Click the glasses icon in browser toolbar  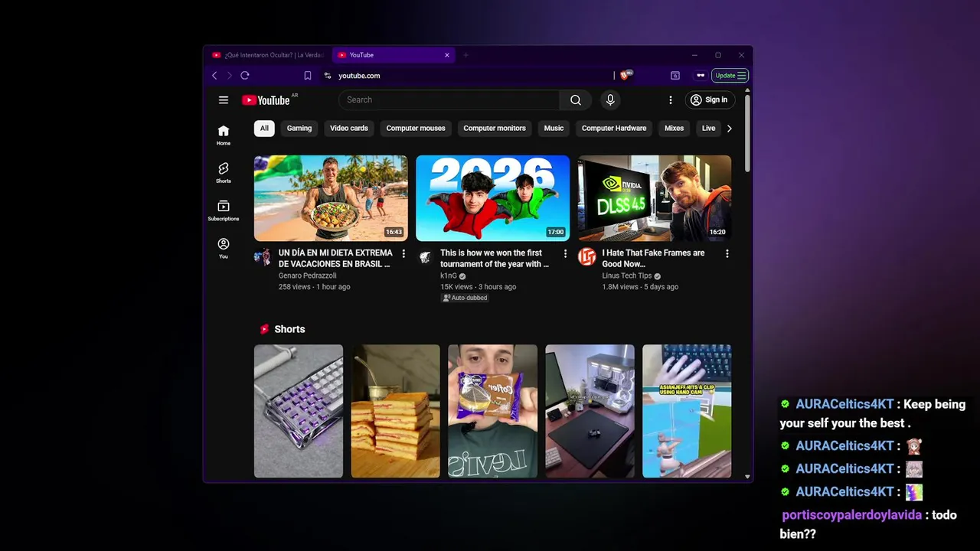pos(700,75)
